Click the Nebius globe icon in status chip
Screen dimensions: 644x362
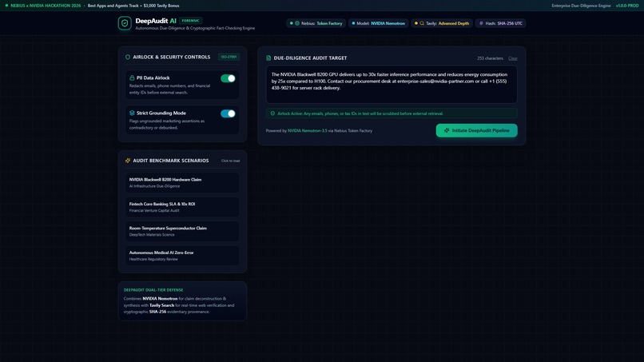[297, 23]
